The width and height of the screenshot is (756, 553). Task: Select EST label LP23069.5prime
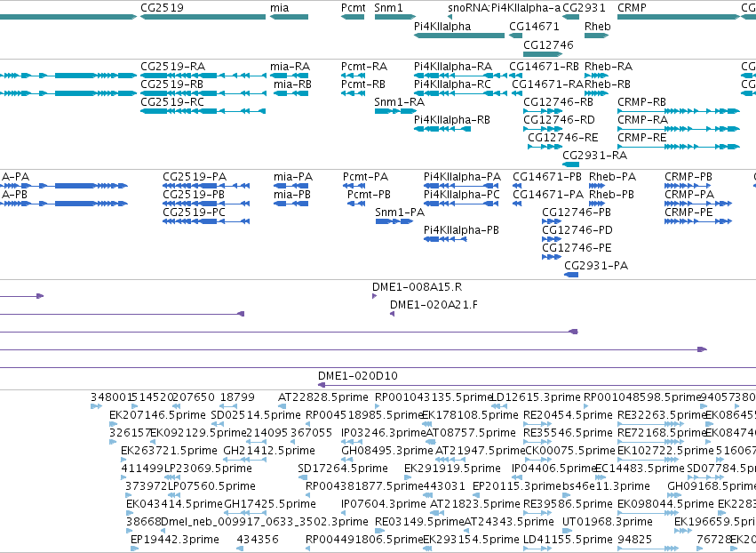(x=208, y=469)
